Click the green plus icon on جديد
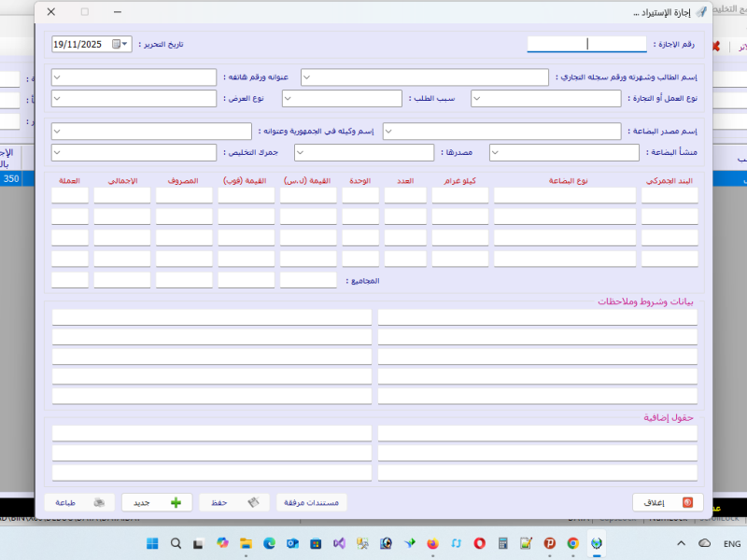747x560 pixels. pyautogui.click(x=176, y=503)
